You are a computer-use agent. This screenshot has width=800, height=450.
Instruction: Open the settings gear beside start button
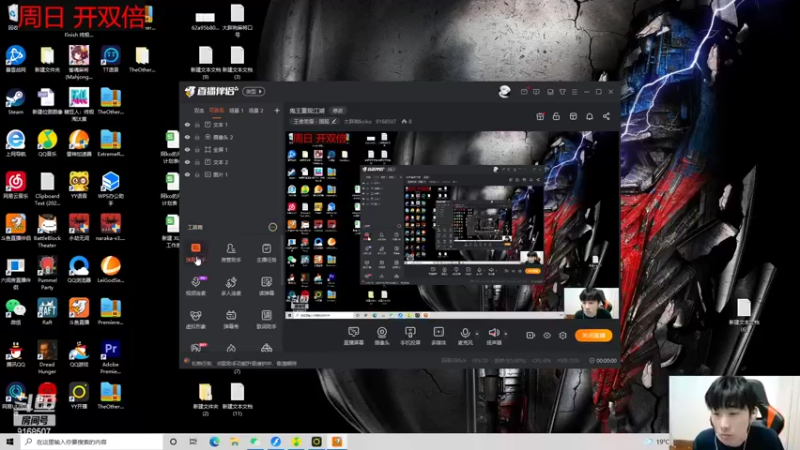pyautogui.click(x=563, y=335)
